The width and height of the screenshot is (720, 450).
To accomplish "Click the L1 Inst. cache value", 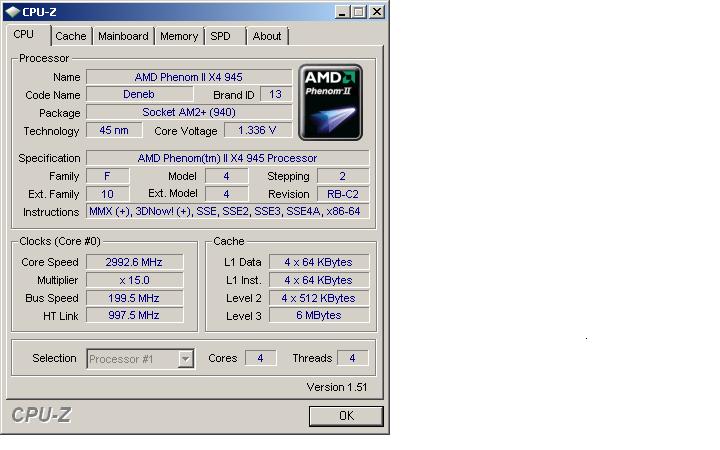I will (x=319, y=280).
